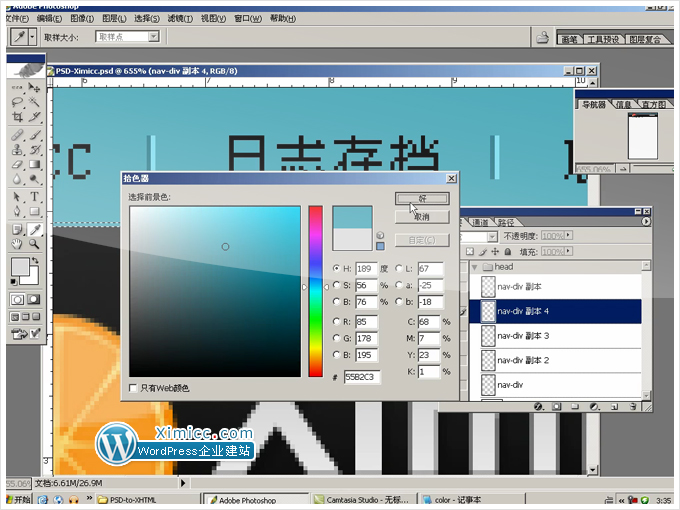Select the Lab 'b' radio button
Image resolution: width=680 pixels, height=510 pixels.
click(399, 301)
